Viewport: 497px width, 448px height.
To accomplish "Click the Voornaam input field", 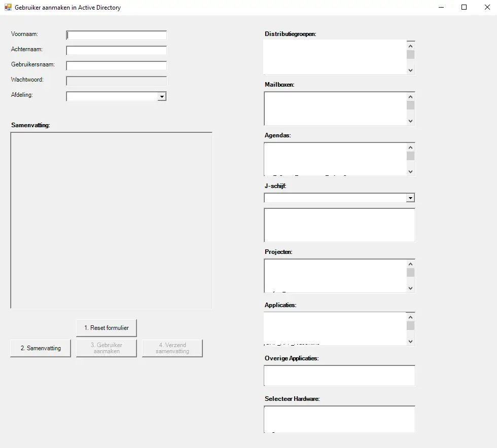I will (x=116, y=35).
